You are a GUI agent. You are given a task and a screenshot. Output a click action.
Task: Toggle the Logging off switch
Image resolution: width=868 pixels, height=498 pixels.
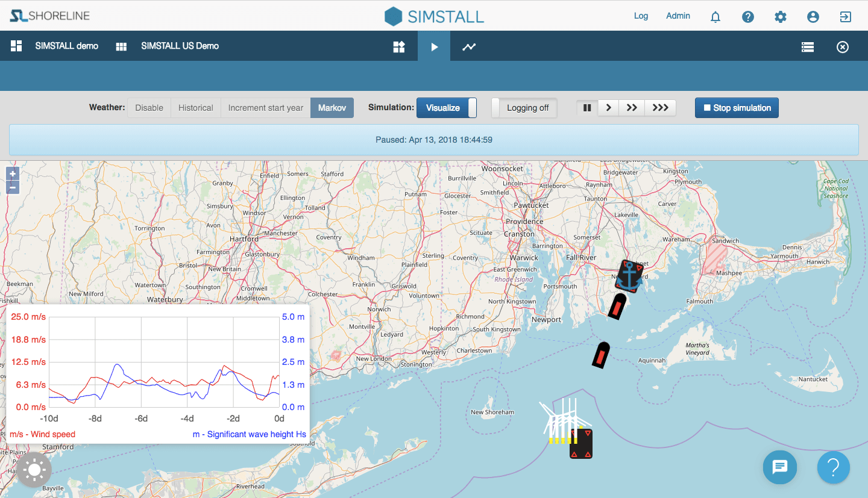524,108
